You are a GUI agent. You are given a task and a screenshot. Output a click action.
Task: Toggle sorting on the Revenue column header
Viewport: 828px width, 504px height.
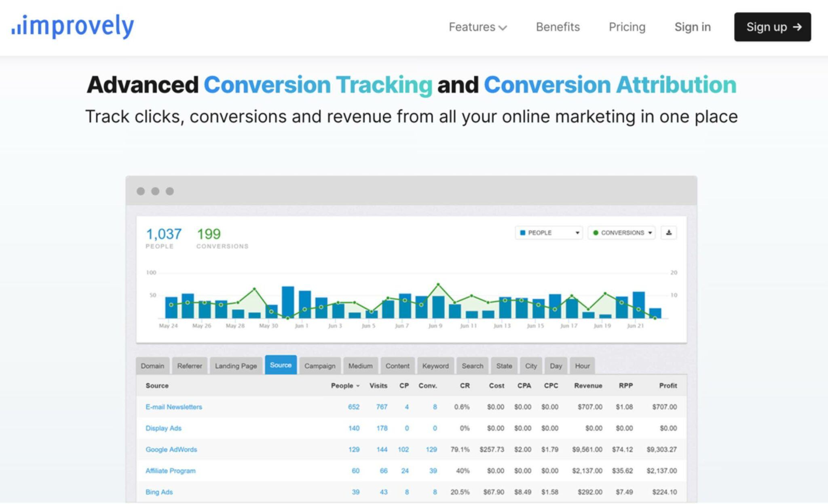(588, 386)
